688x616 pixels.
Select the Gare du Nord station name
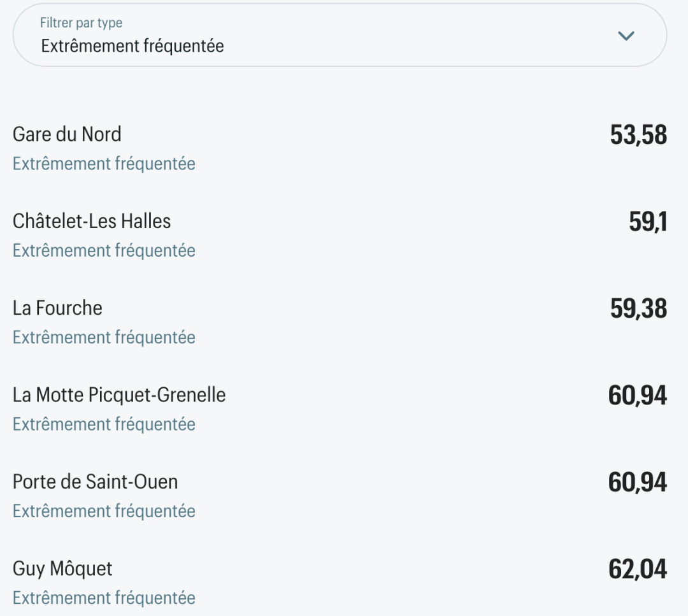67,134
